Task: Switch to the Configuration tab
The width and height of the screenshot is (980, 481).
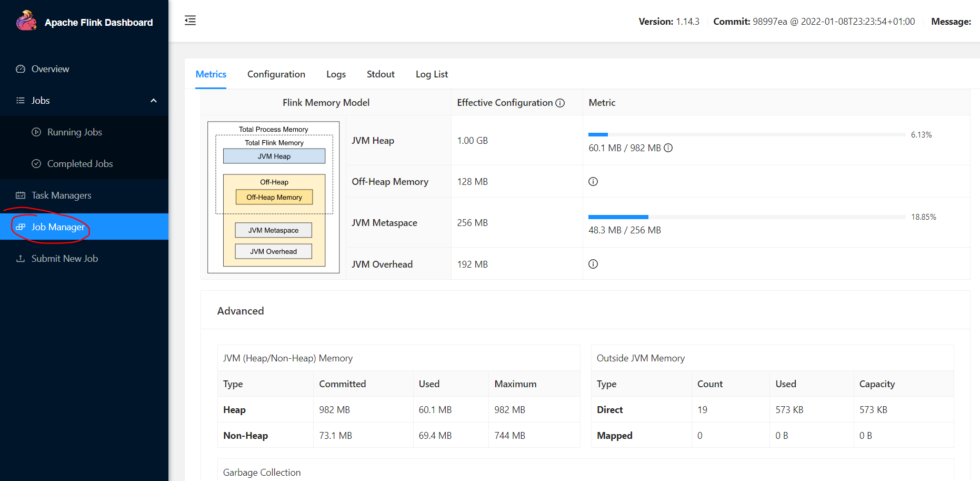Action: 276,74
